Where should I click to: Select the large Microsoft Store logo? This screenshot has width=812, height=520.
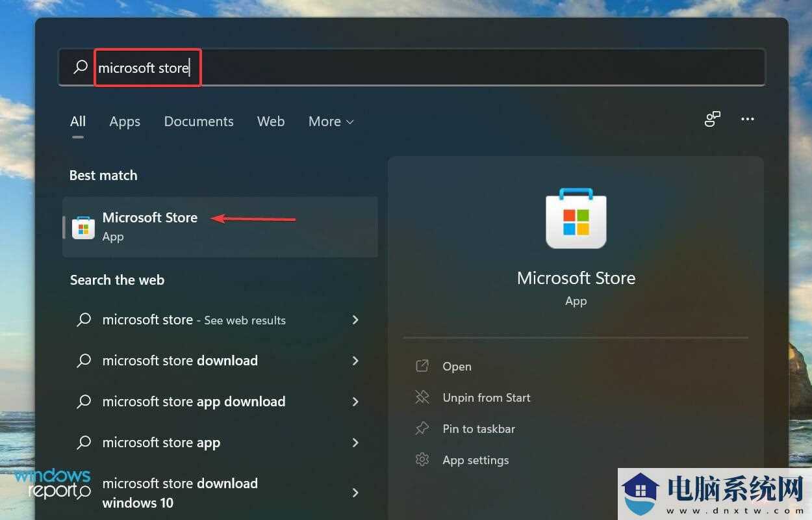(x=576, y=218)
